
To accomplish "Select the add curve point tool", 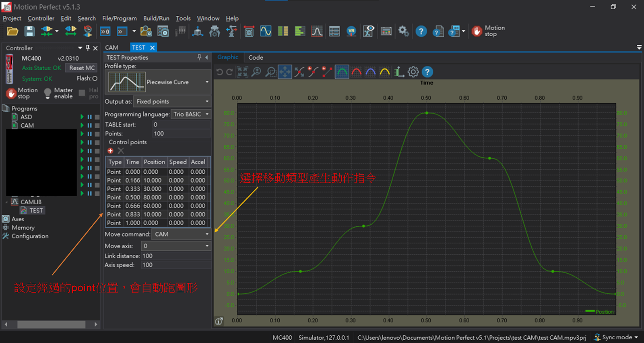I will coord(313,72).
